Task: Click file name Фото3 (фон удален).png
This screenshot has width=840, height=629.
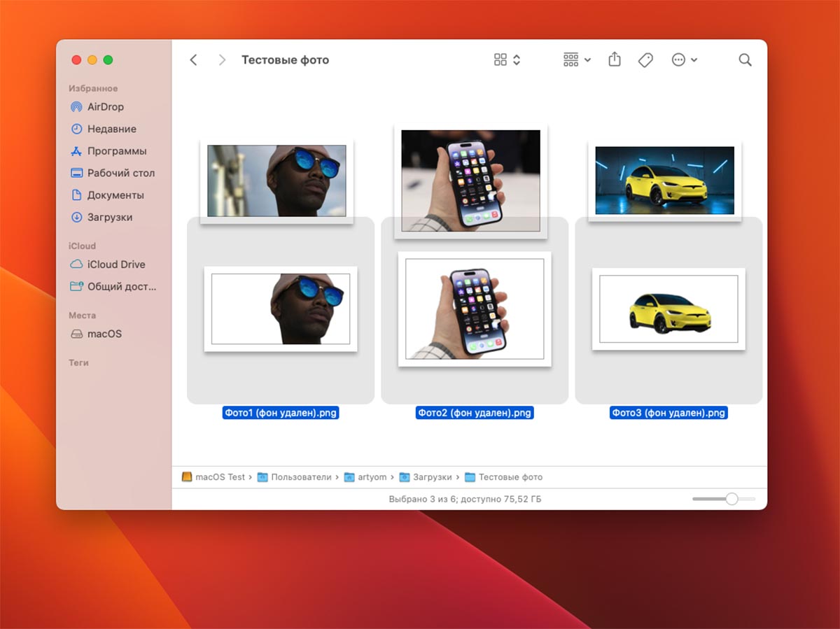Action: (x=668, y=413)
